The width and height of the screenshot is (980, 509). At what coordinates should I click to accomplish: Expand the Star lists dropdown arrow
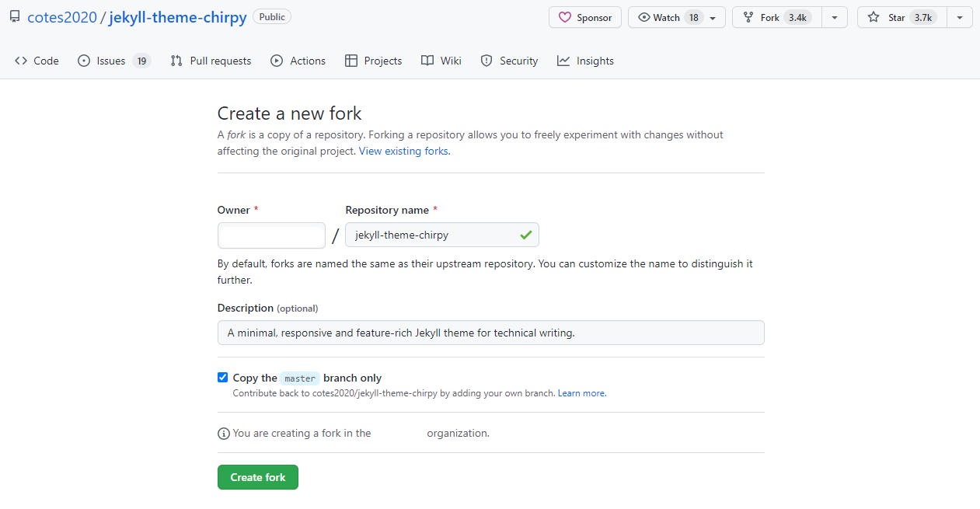(960, 18)
